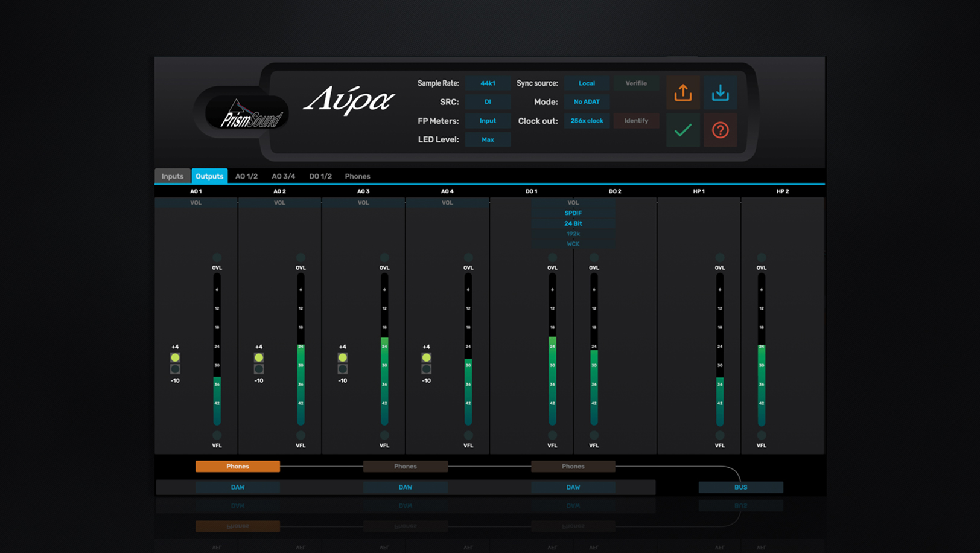Open the SRC dropdown showing DI
Image resolution: width=980 pixels, height=553 pixels.
pyautogui.click(x=488, y=102)
